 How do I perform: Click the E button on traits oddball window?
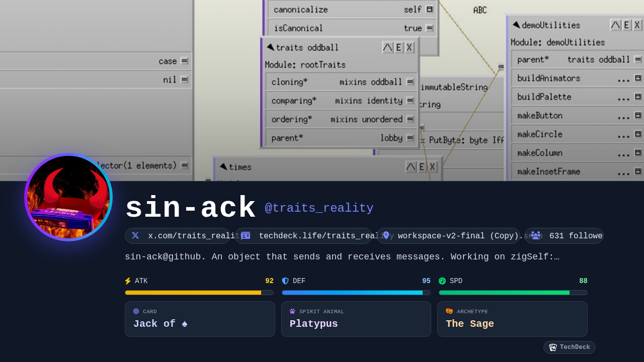pos(398,47)
